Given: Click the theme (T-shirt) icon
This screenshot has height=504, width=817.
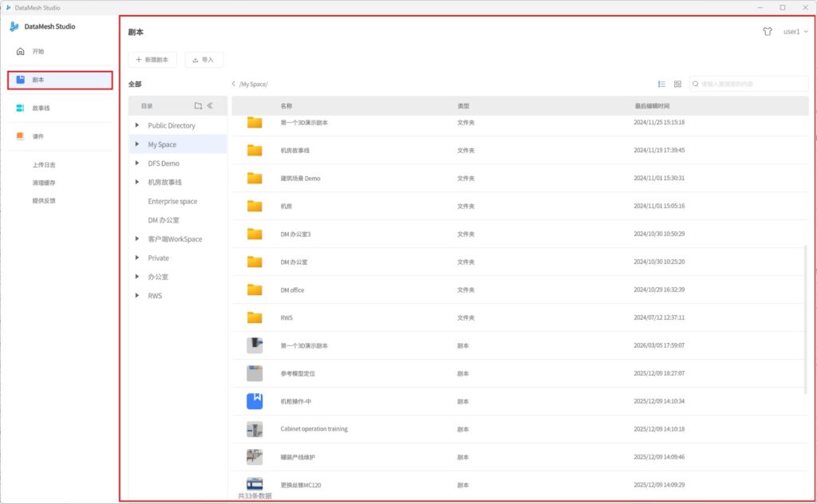Looking at the screenshot, I should point(768,32).
